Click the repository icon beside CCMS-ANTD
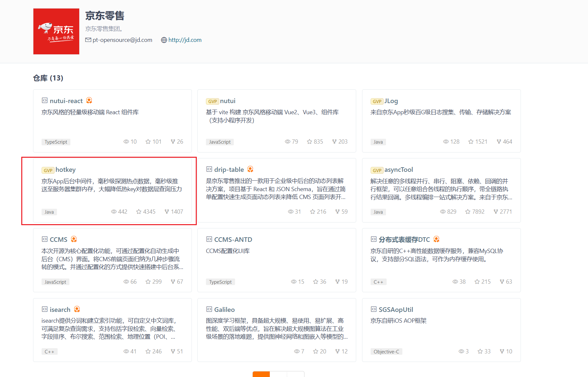Viewport: 588px width, 377px height. click(209, 239)
